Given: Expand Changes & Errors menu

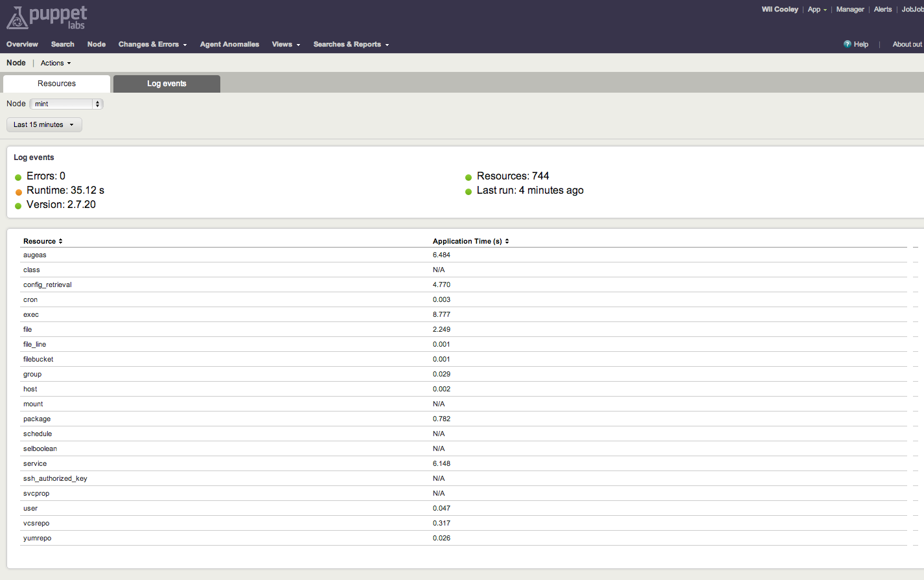Looking at the screenshot, I should pyautogui.click(x=152, y=44).
